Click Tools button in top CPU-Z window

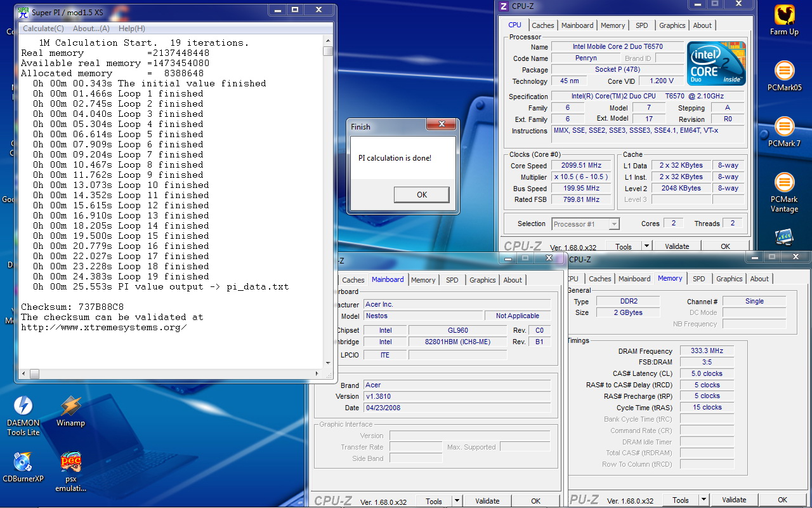[x=624, y=246]
